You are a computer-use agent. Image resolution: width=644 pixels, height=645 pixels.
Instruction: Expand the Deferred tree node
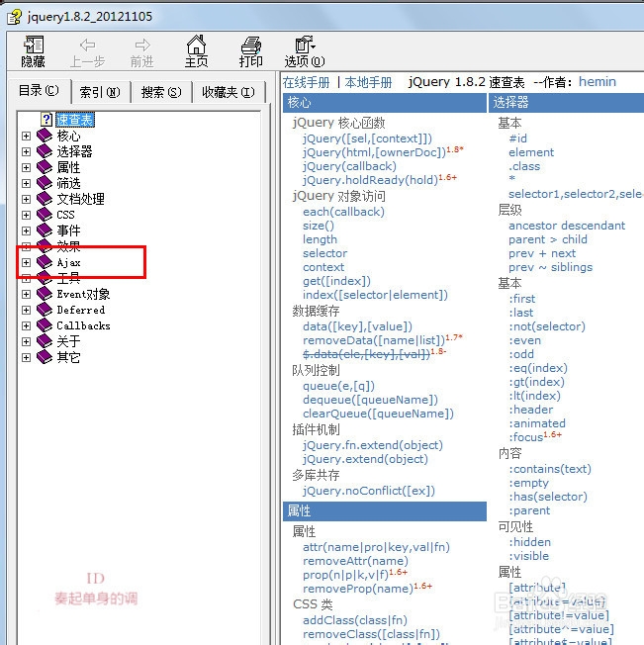coord(26,311)
